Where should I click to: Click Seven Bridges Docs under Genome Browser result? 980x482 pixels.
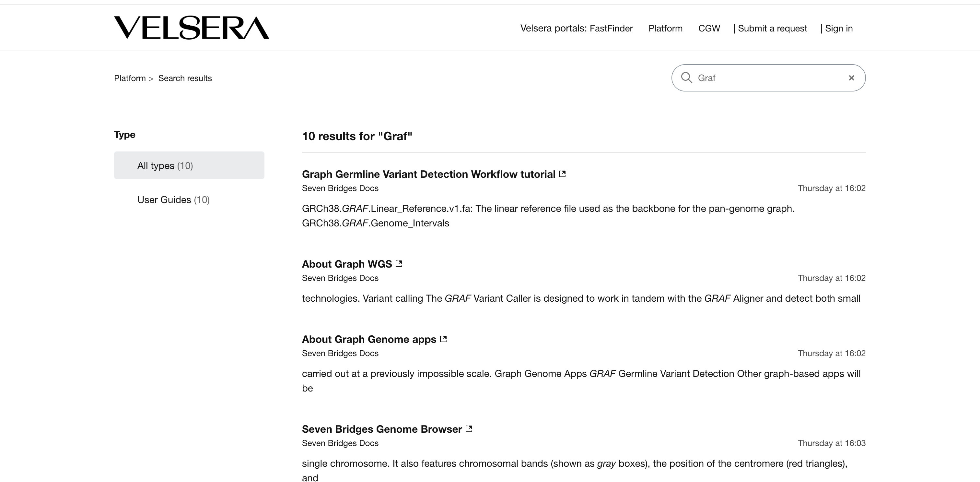click(x=340, y=443)
